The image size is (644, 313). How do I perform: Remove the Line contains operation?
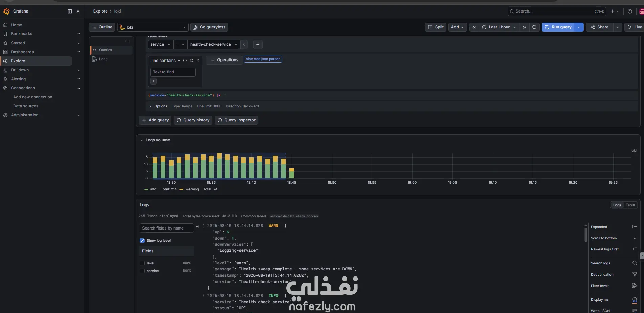198,61
